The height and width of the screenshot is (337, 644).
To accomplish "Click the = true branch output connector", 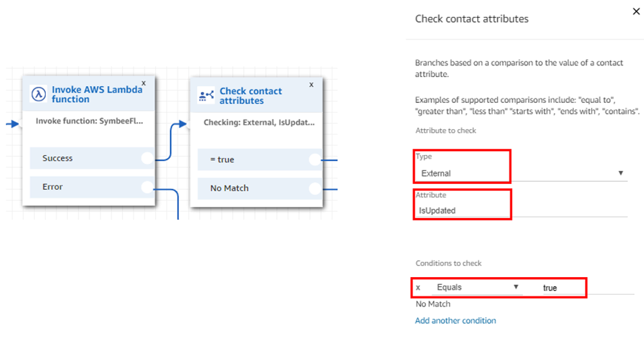I will 315,160.
